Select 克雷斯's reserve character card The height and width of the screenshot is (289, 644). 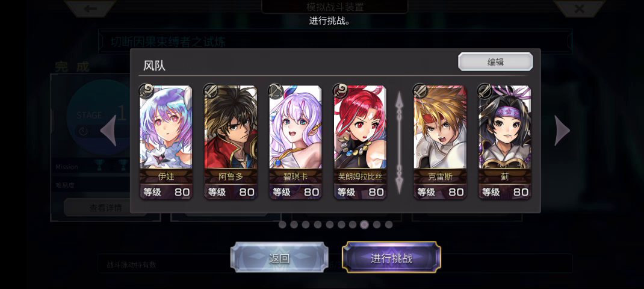(440, 142)
